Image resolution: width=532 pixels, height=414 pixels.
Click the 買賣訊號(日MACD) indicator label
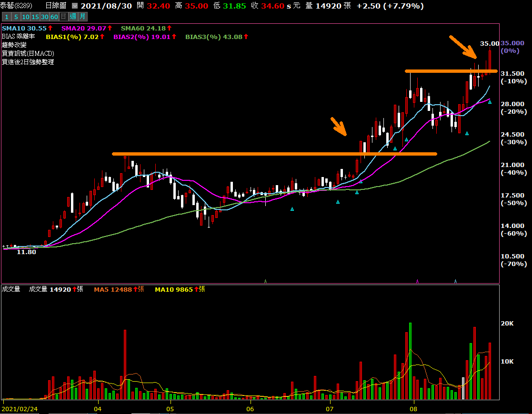[28, 53]
